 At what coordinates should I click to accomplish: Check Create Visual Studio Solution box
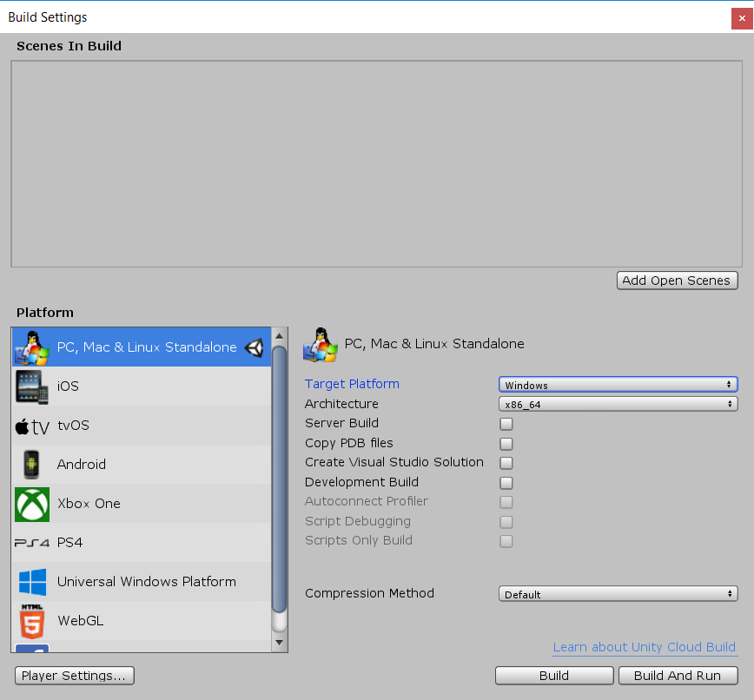click(x=506, y=463)
